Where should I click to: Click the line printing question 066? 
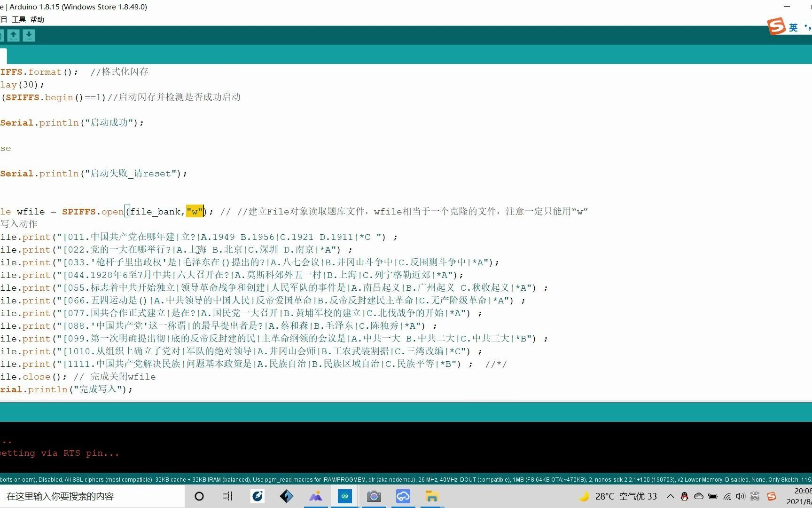tap(263, 301)
